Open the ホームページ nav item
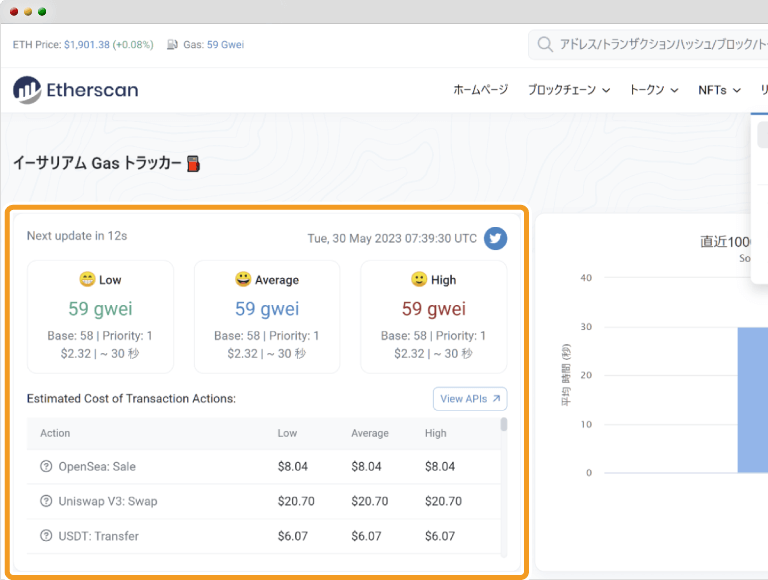 (x=480, y=90)
